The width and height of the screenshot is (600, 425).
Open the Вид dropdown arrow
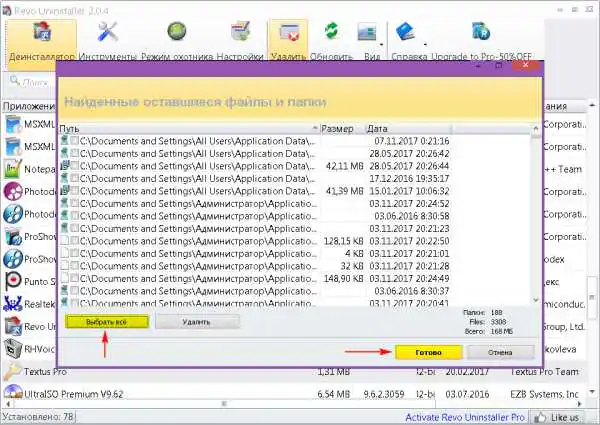[382, 45]
